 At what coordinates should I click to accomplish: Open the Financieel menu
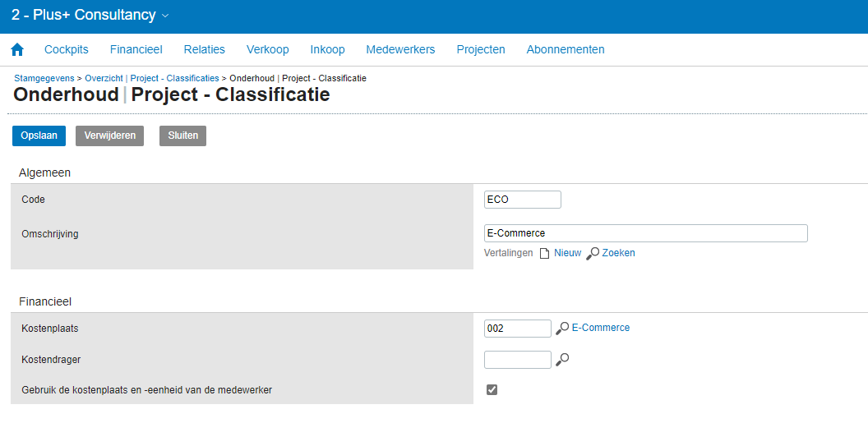point(136,49)
